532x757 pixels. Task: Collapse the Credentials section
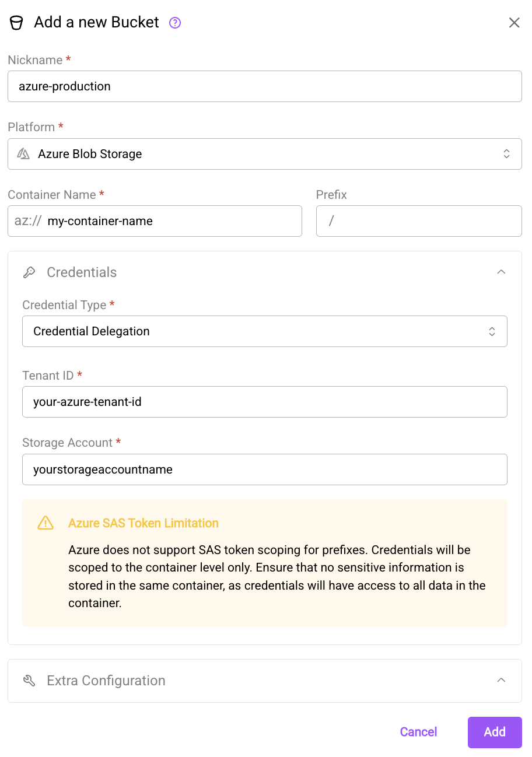coord(501,272)
